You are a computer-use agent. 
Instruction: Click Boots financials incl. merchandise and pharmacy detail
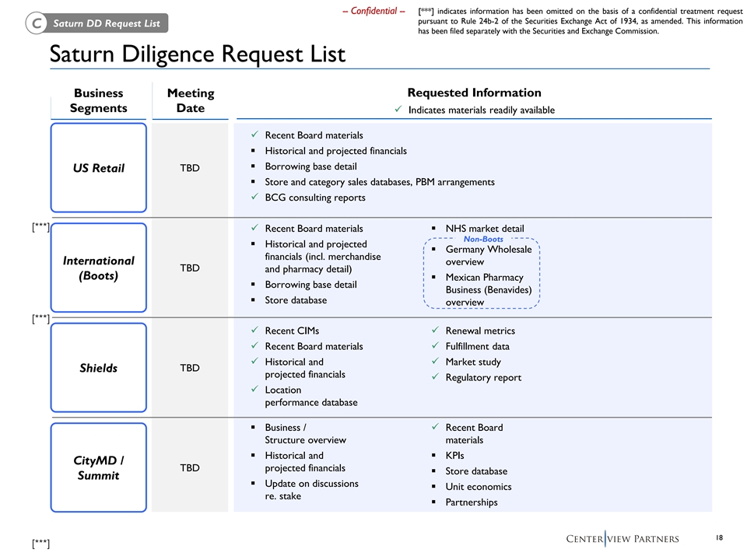pyautogui.click(x=323, y=256)
